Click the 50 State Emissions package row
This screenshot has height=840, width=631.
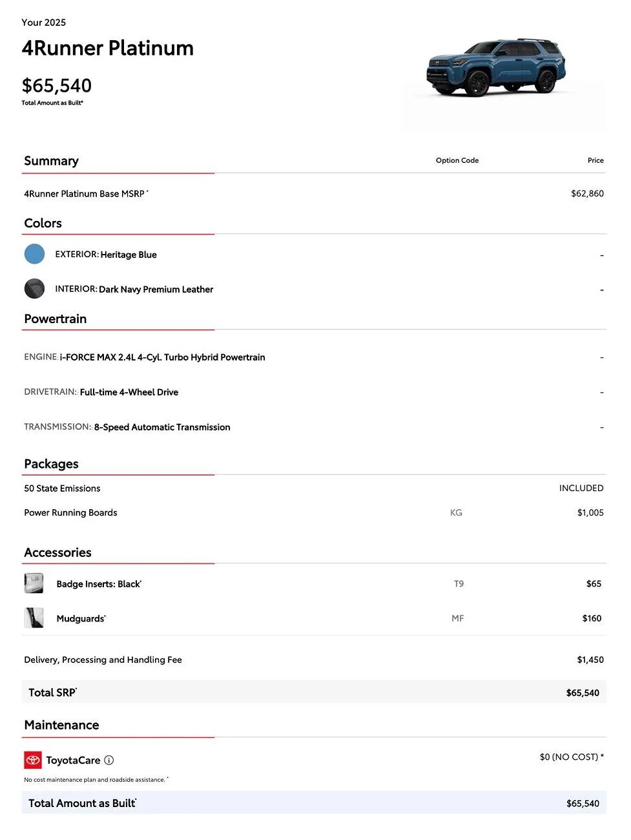[62, 488]
